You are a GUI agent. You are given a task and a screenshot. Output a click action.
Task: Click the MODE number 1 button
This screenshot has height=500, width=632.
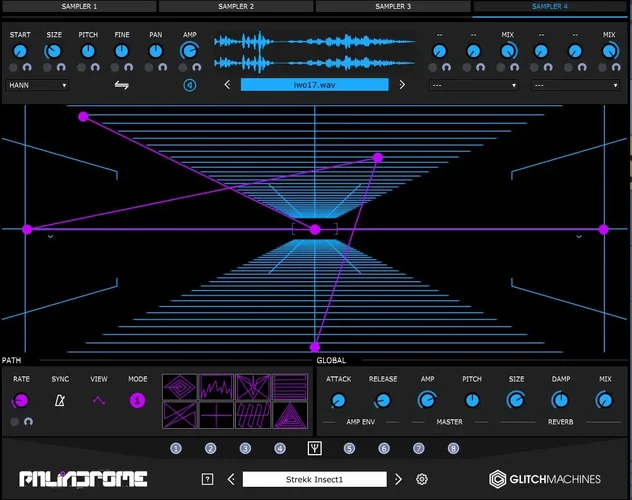pyautogui.click(x=137, y=400)
